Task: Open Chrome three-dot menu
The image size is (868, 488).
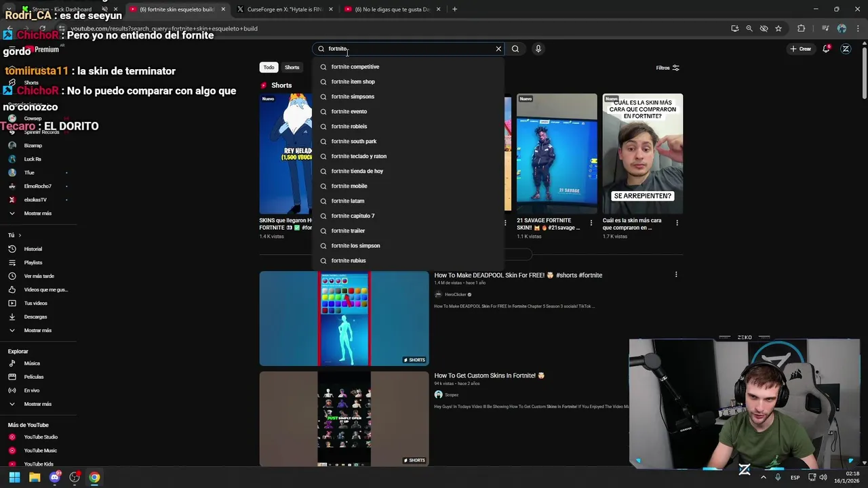Action: coord(857,28)
